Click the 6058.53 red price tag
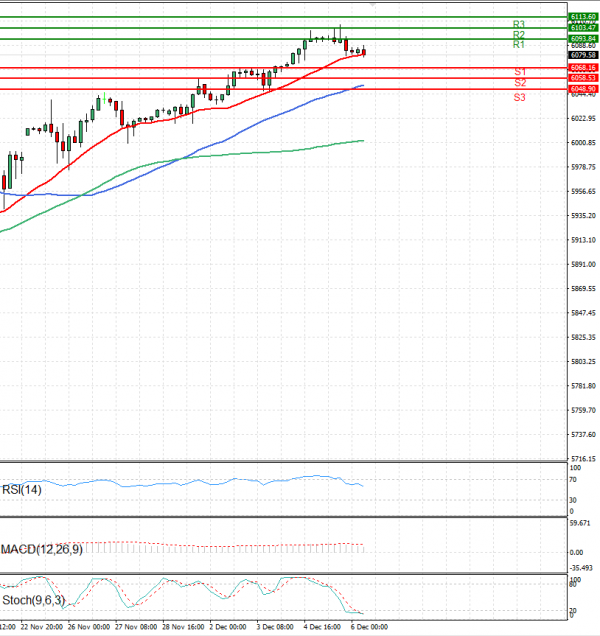600x636 pixels. coord(583,77)
